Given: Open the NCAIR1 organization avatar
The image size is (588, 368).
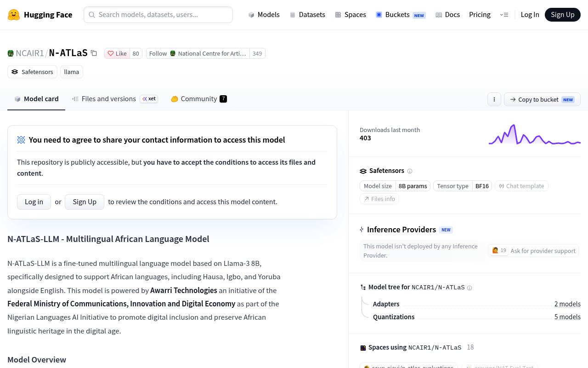Looking at the screenshot, I should click(11, 53).
